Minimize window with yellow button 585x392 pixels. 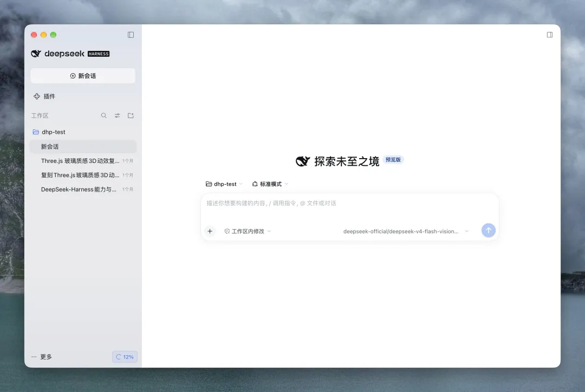pyautogui.click(x=44, y=35)
